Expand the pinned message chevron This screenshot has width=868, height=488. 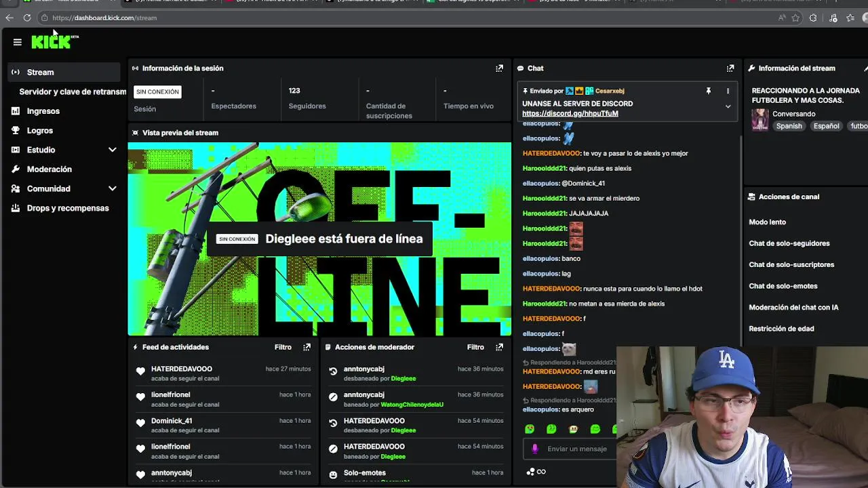728,106
